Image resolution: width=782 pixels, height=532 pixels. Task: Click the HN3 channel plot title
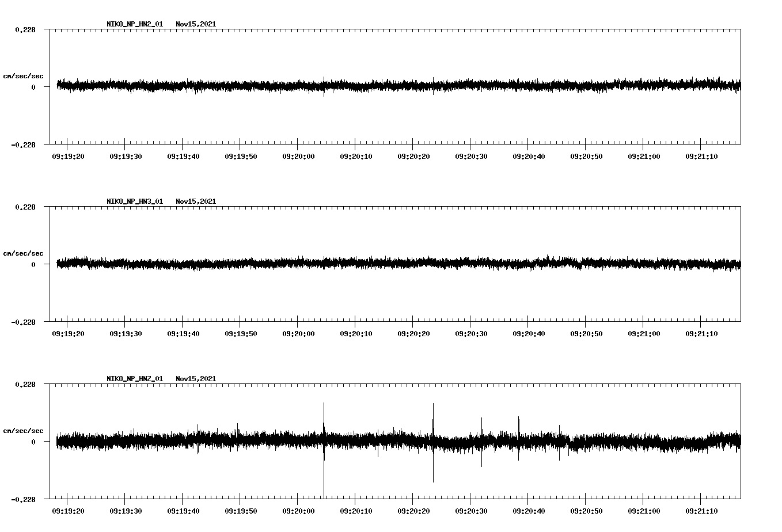point(161,202)
